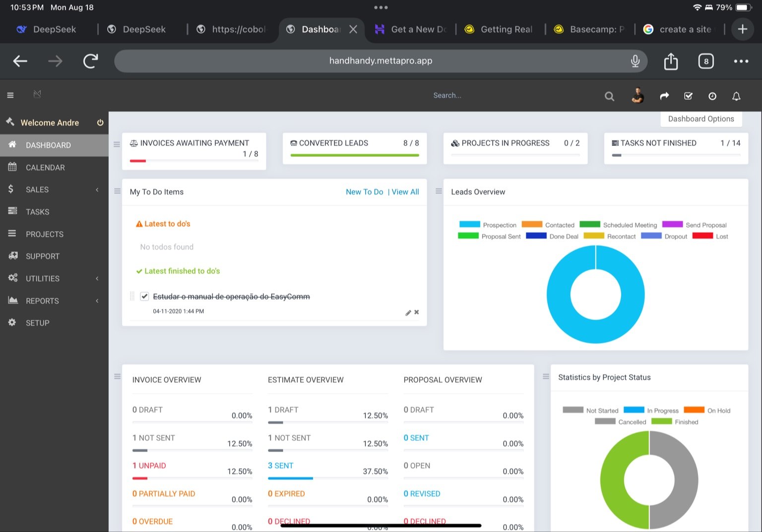Click the share arrow icon in header

click(x=664, y=96)
